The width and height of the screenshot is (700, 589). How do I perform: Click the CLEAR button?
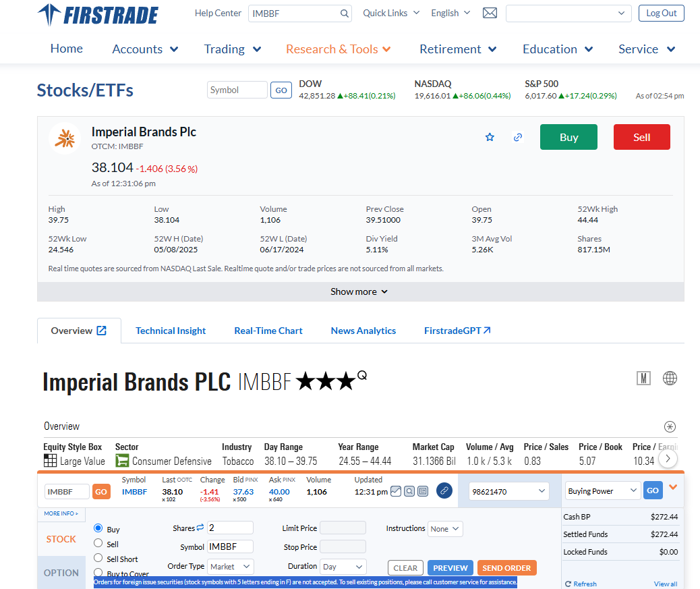405,568
